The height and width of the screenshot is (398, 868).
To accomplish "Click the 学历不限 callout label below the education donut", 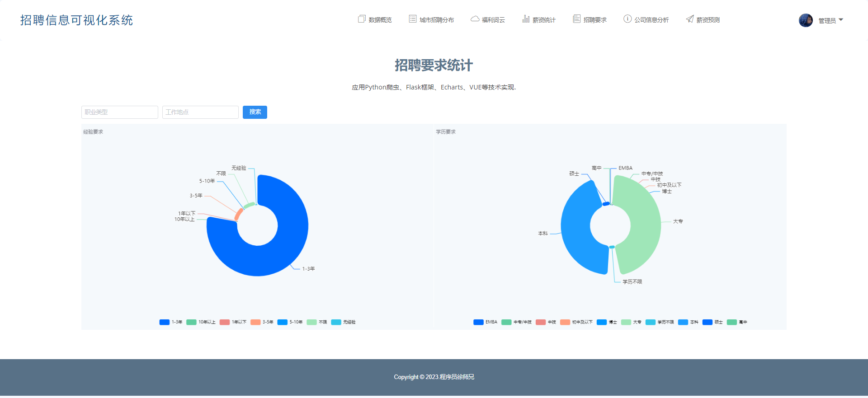I will coord(632,282).
